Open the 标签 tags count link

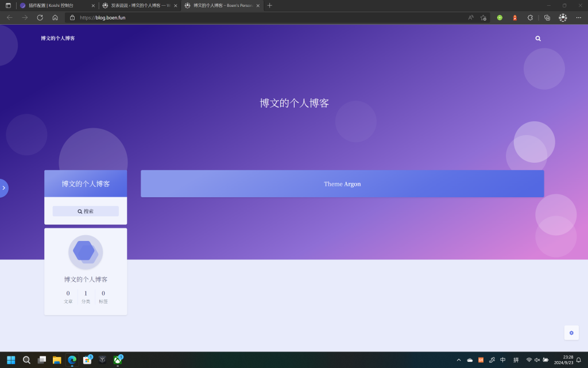click(103, 297)
